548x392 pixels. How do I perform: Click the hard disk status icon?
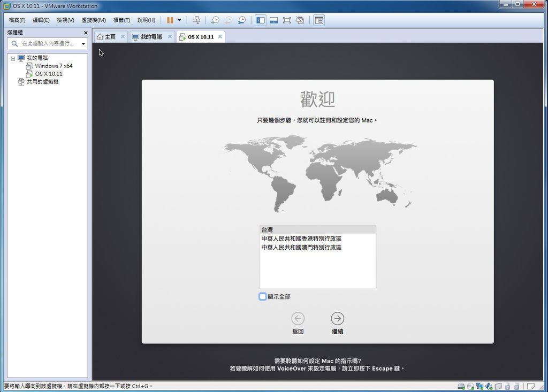click(x=461, y=387)
